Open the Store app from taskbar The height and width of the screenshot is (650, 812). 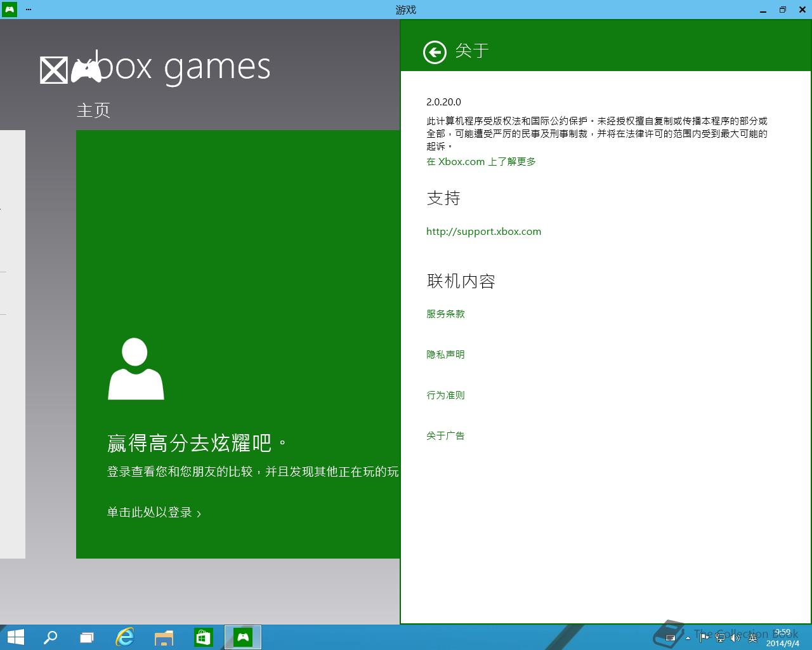203,637
